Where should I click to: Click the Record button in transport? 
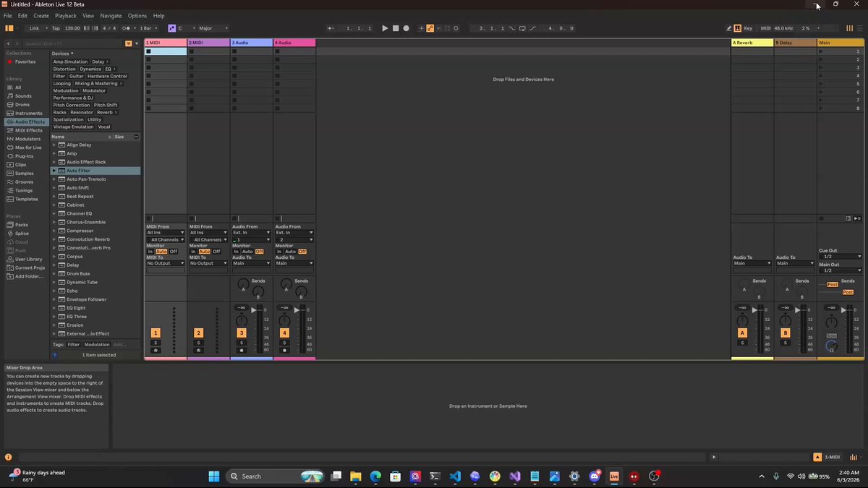click(406, 28)
